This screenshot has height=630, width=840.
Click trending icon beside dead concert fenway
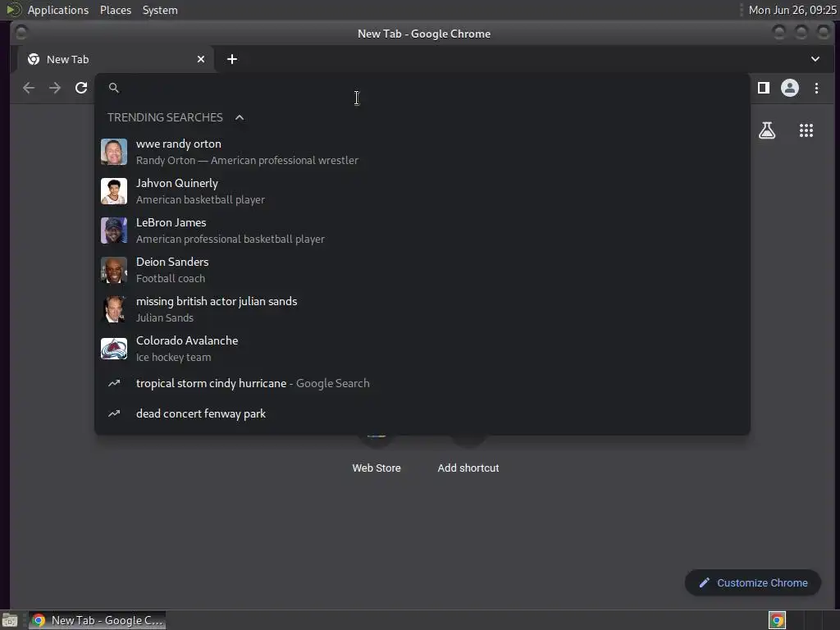pyautogui.click(x=114, y=413)
